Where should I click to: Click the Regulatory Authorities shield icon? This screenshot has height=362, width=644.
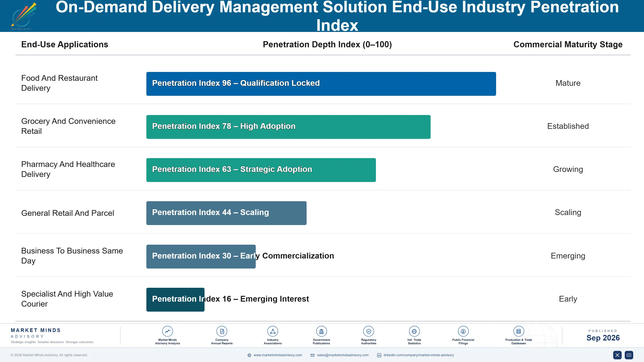pyautogui.click(x=368, y=331)
